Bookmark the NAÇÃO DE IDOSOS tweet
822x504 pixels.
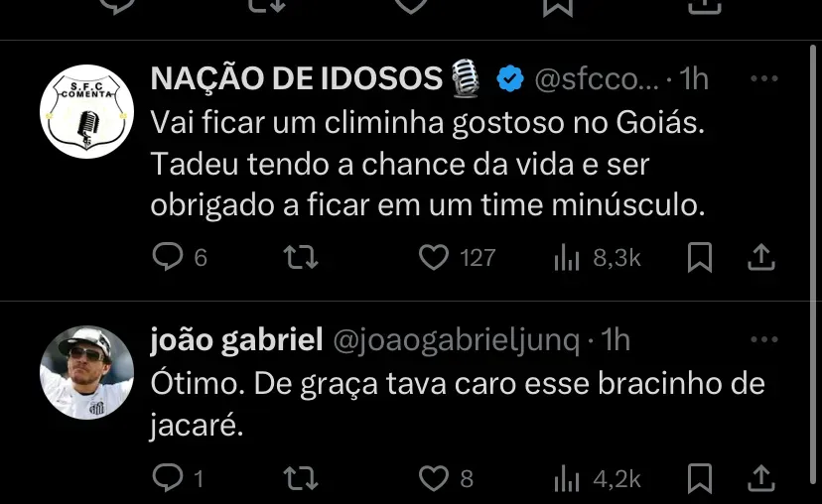pyautogui.click(x=700, y=258)
